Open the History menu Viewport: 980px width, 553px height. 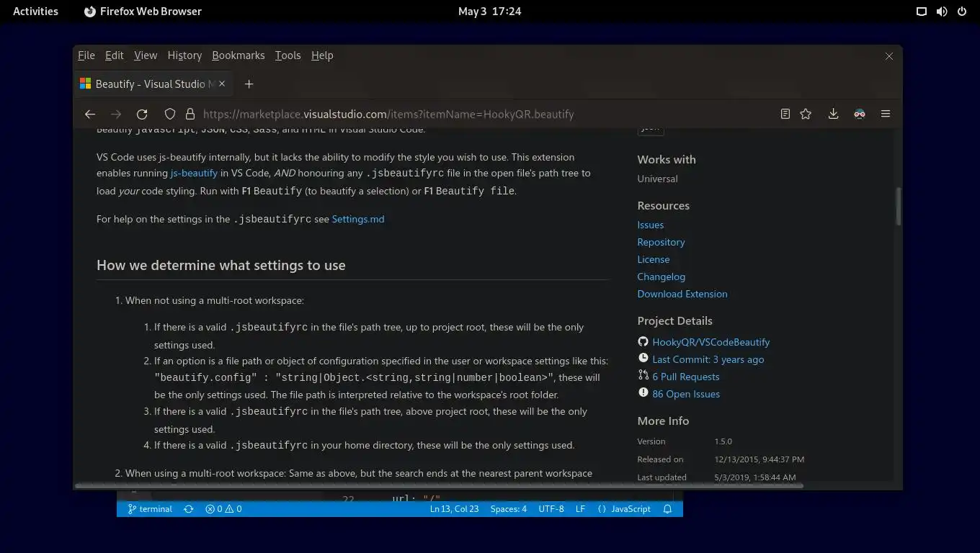tap(184, 55)
